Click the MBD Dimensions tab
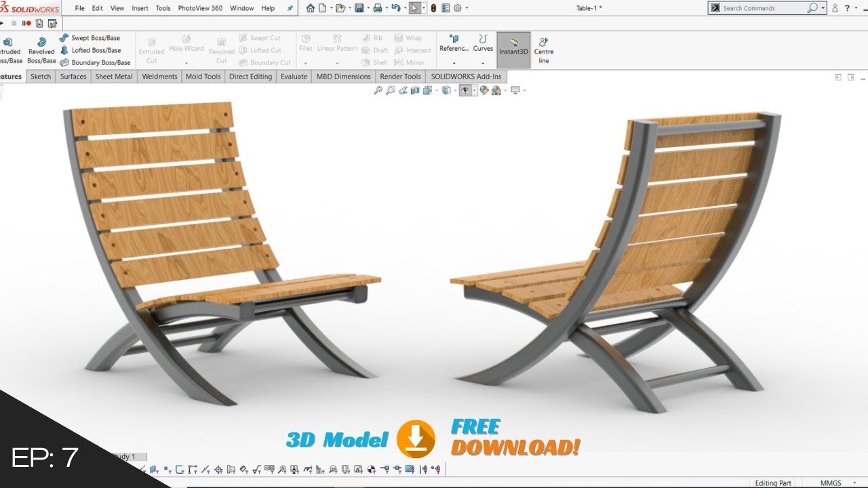The height and width of the screenshot is (488, 868). (344, 77)
